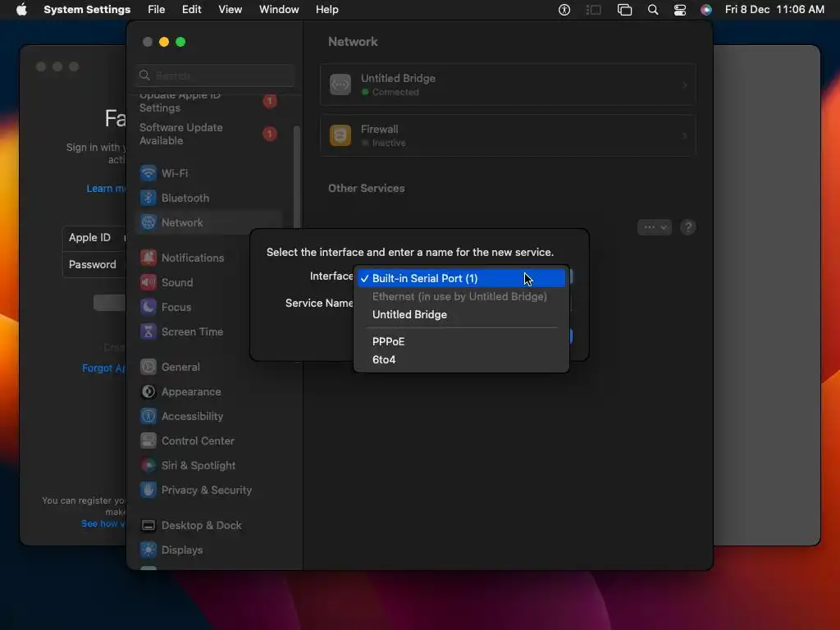This screenshot has height=630, width=840.
Task: Open the Window menu
Action: [279, 10]
